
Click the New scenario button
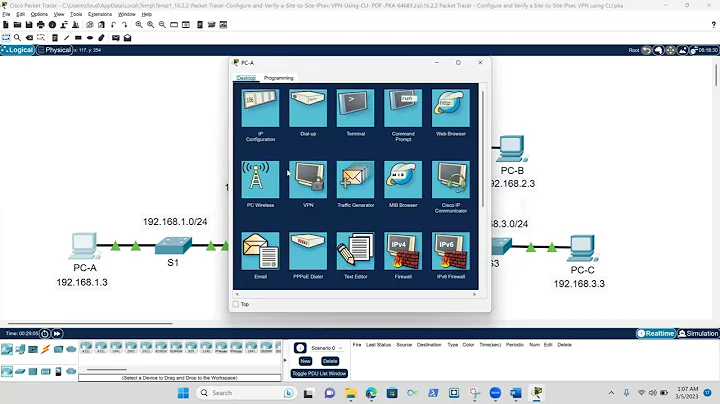tap(305, 361)
